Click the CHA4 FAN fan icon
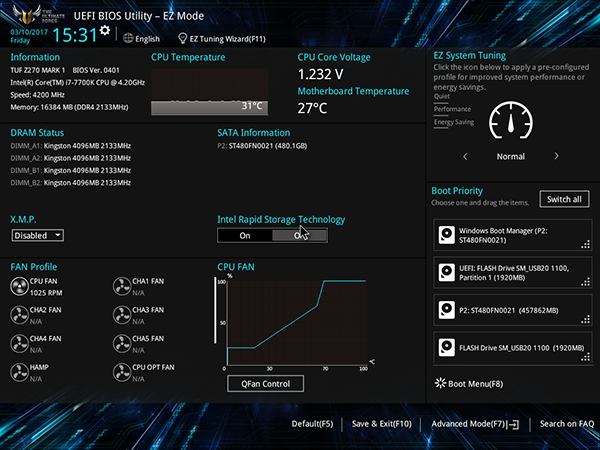Viewport: 600px width, 450px height. point(19,344)
